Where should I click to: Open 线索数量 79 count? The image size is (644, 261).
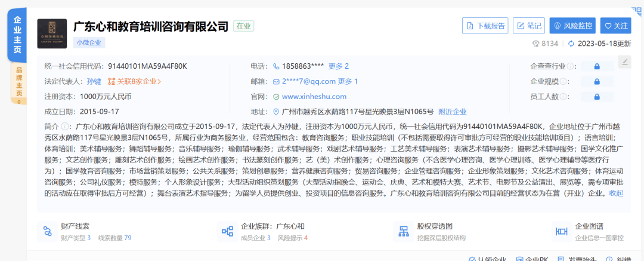pos(114,238)
